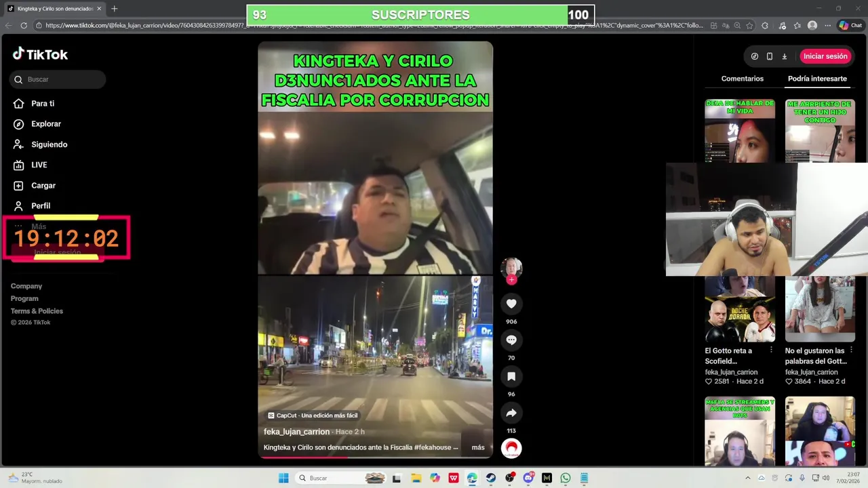The width and height of the screenshot is (868, 488).
Task: Open 'No el gustaron las palabras del Gott...' video
Action: tap(815, 356)
